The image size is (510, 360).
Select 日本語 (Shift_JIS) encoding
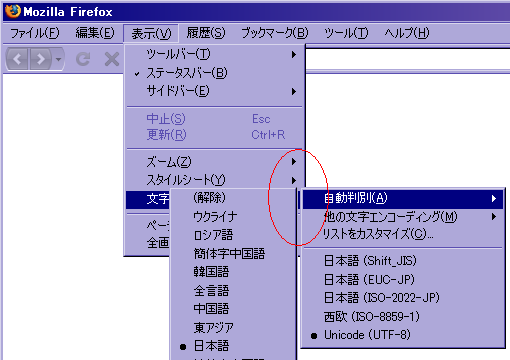click(x=403, y=261)
